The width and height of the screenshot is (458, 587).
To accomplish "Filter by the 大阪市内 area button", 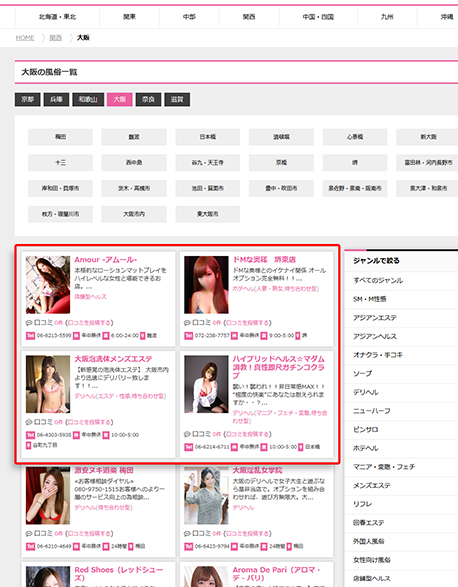I will [x=134, y=215].
